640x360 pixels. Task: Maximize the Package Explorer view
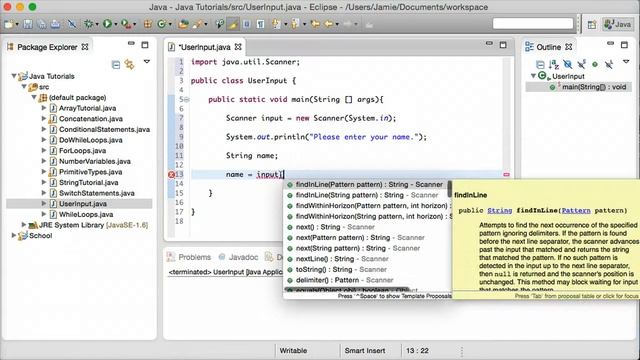145,45
